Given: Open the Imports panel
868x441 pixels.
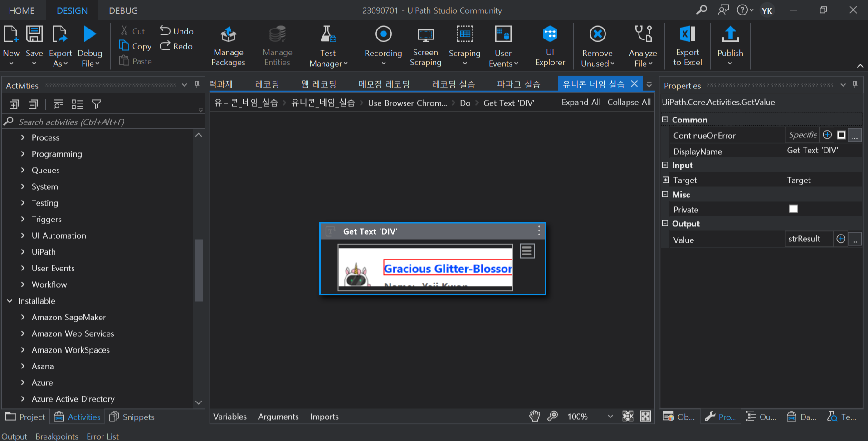Looking at the screenshot, I should pyautogui.click(x=324, y=416).
